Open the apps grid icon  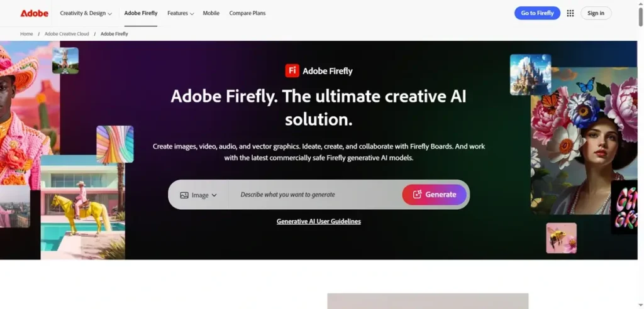pyautogui.click(x=570, y=13)
